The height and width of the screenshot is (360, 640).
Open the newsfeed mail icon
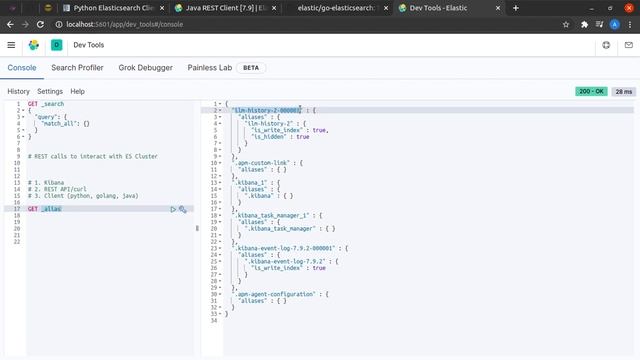(629, 45)
